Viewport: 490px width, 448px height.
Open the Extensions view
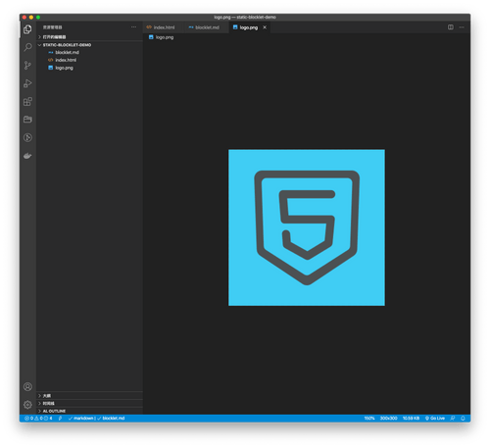pos(27,102)
